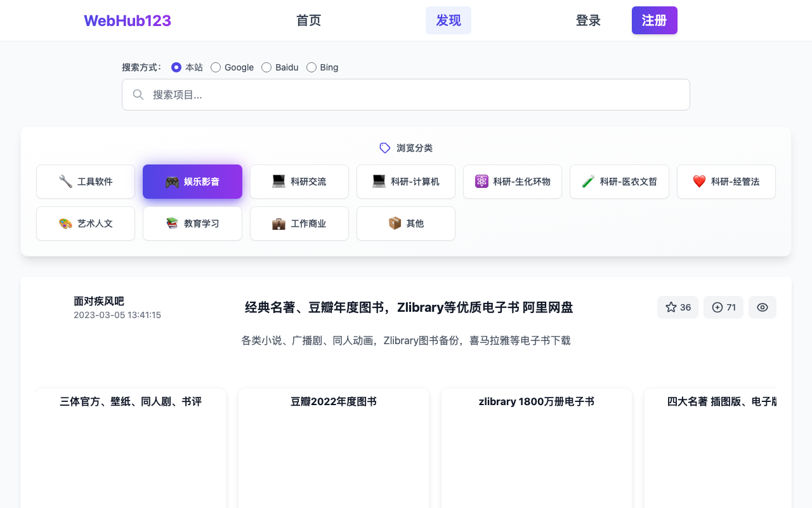Screen dimensions: 812x508
Task: Open author name 面对疾风吧
Action: [x=99, y=301]
